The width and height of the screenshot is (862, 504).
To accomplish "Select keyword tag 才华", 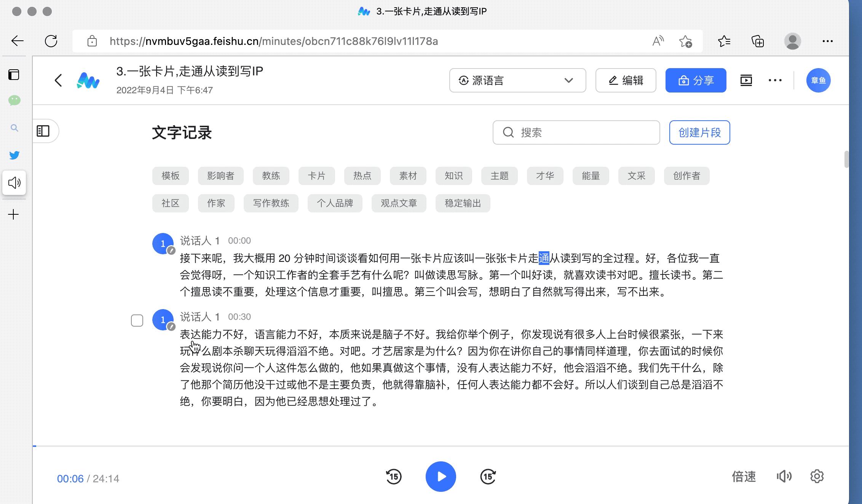I will click(545, 176).
